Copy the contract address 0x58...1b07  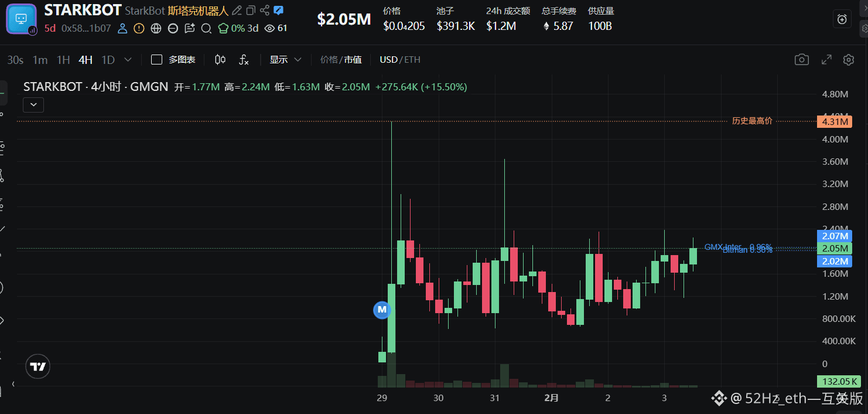point(86,28)
